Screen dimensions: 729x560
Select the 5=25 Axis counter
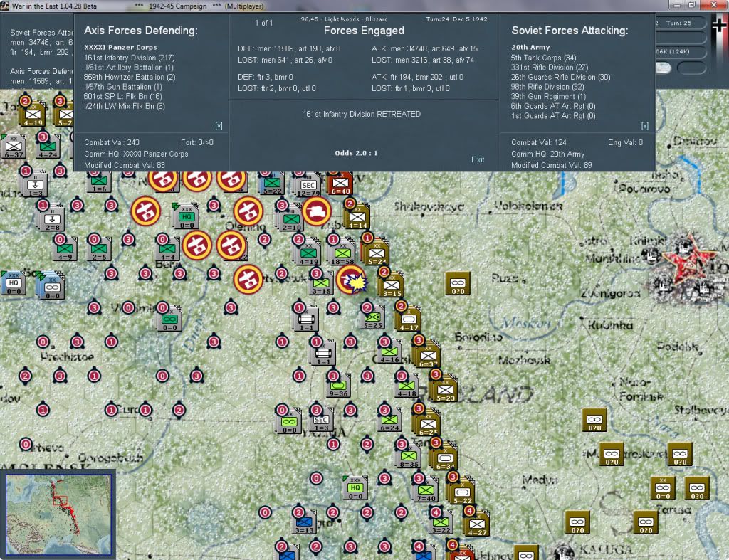point(373,318)
